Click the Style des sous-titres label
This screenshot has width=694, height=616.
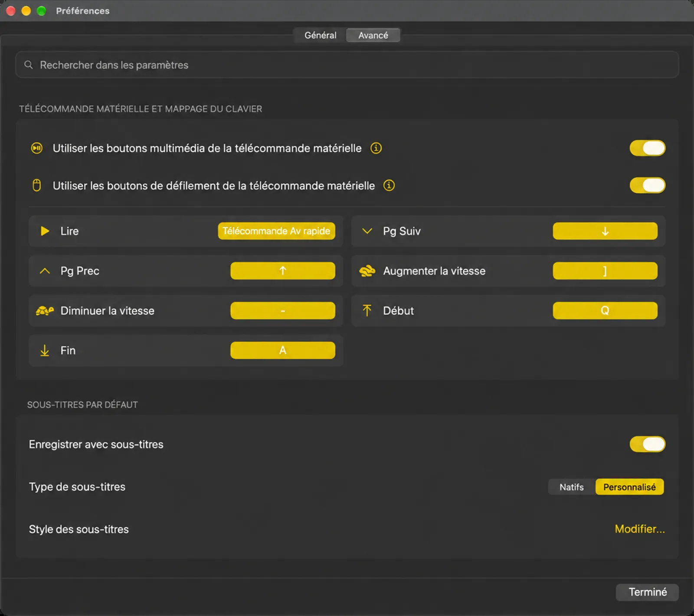(x=79, y=529)
